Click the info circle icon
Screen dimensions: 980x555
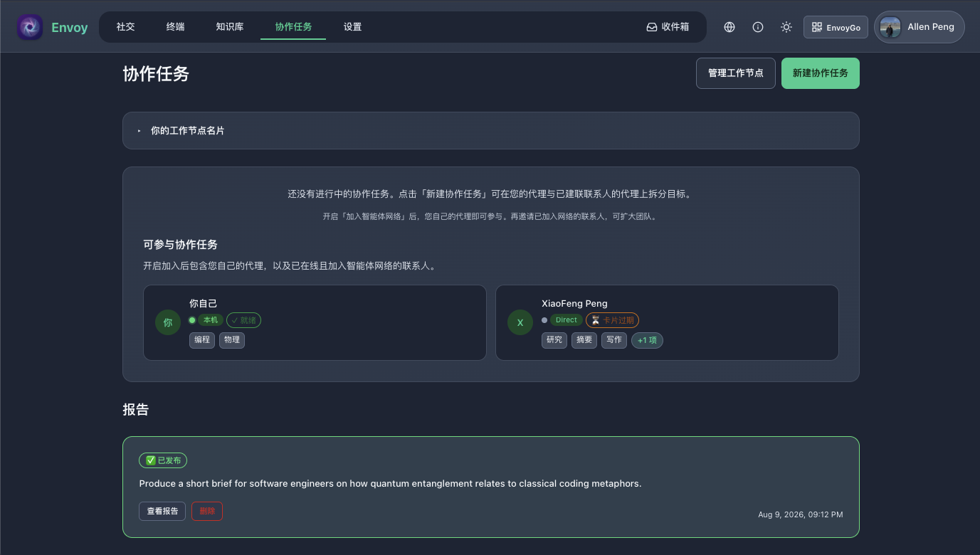(x=758, y=27)
